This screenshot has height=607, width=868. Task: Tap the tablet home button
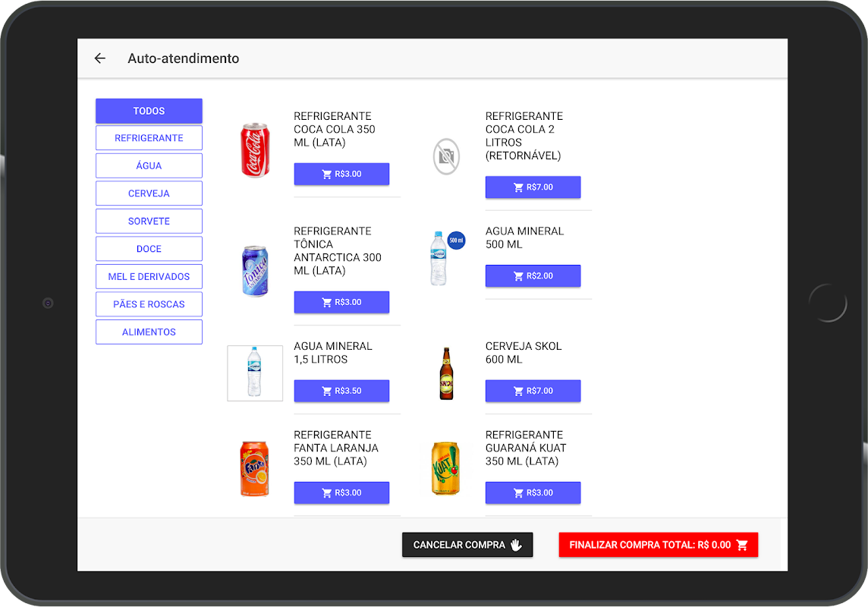click(828, 303)
